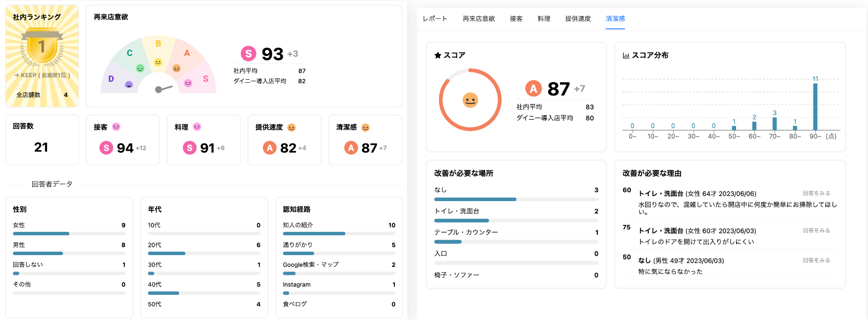Click the pink S badge beside 93
Screen dimensions: 868x320
pyautogui.click(x=248, y=53)
